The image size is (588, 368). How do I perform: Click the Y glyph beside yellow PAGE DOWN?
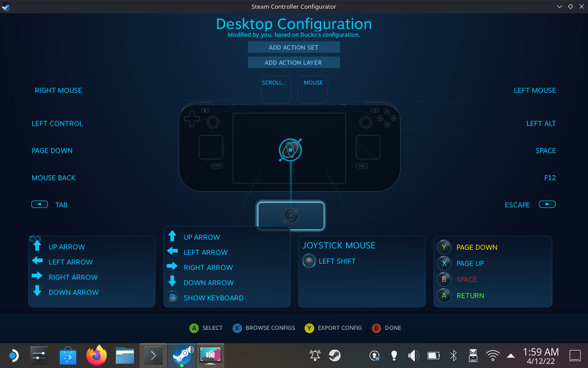tap(444, 247)
